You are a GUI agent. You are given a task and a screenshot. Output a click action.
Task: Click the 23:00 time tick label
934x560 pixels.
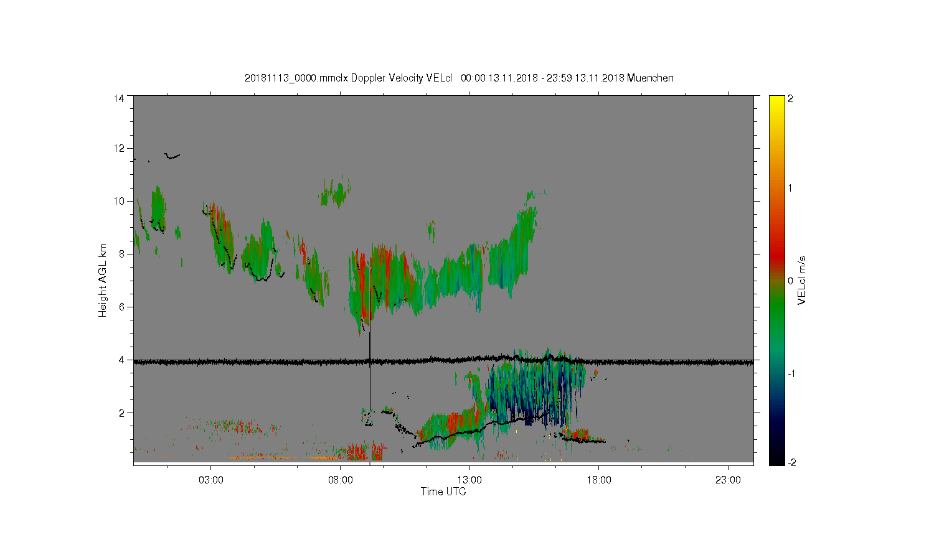click(728, 480)
